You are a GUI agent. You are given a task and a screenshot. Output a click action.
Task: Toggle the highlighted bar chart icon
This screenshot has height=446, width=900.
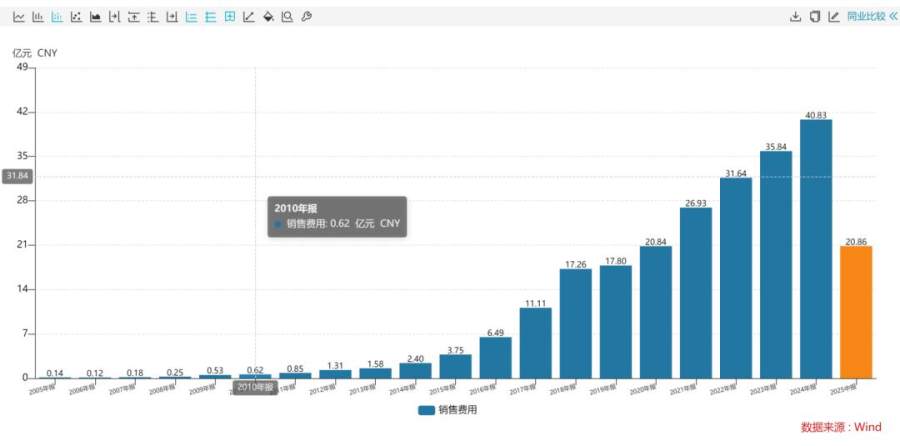57,17
